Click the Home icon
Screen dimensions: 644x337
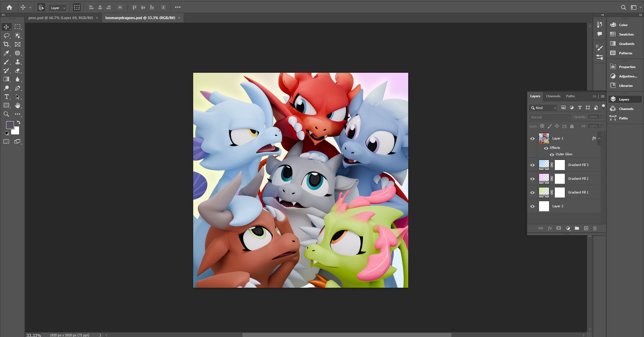(x=9, y=7)
